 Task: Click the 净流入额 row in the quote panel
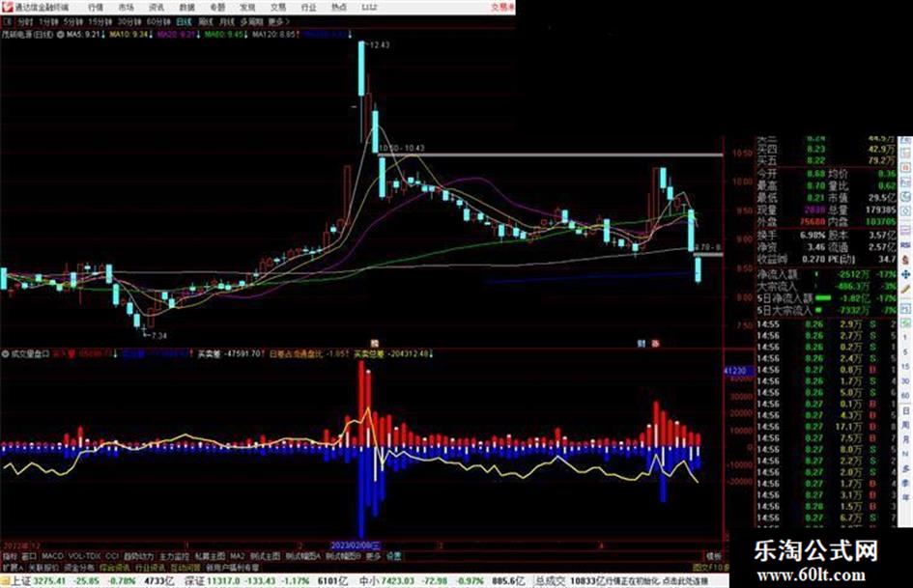click(826, 273)
